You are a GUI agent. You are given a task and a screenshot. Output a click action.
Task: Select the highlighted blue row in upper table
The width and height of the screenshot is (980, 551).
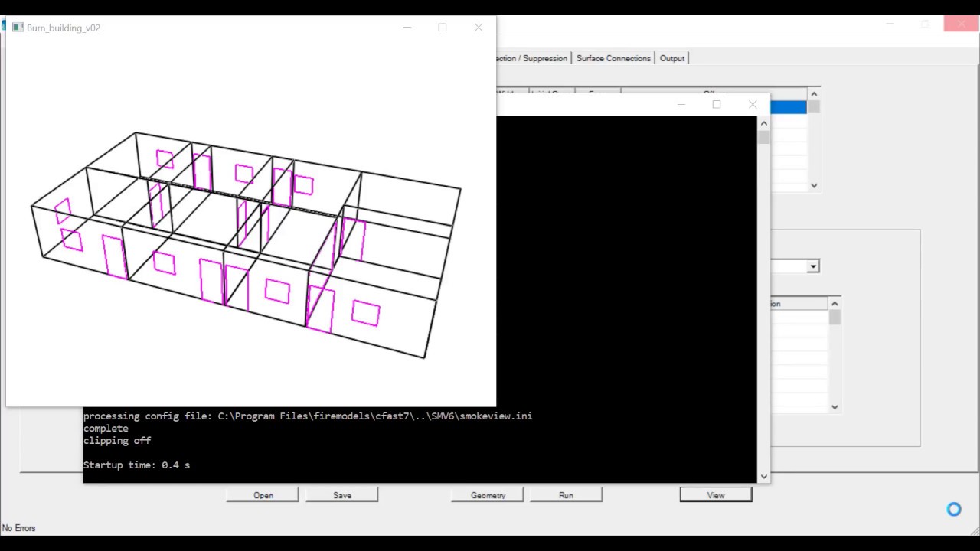point(788,107)
